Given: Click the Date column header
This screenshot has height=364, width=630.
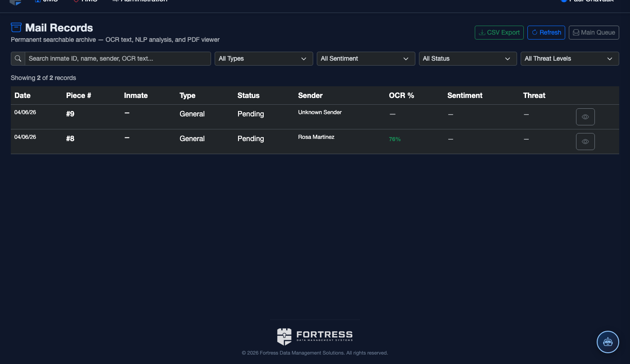Looking at the screenshot, I should [22, 95].
